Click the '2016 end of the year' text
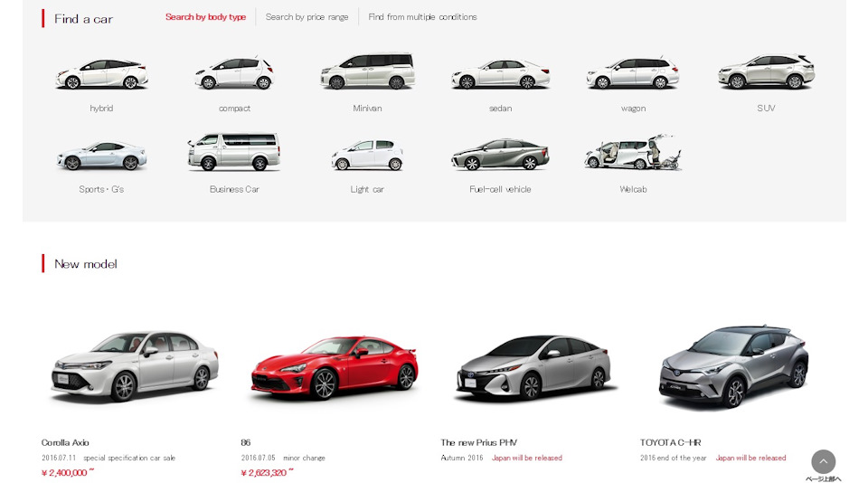Viewport: 868px width, 483px height. 673,458
